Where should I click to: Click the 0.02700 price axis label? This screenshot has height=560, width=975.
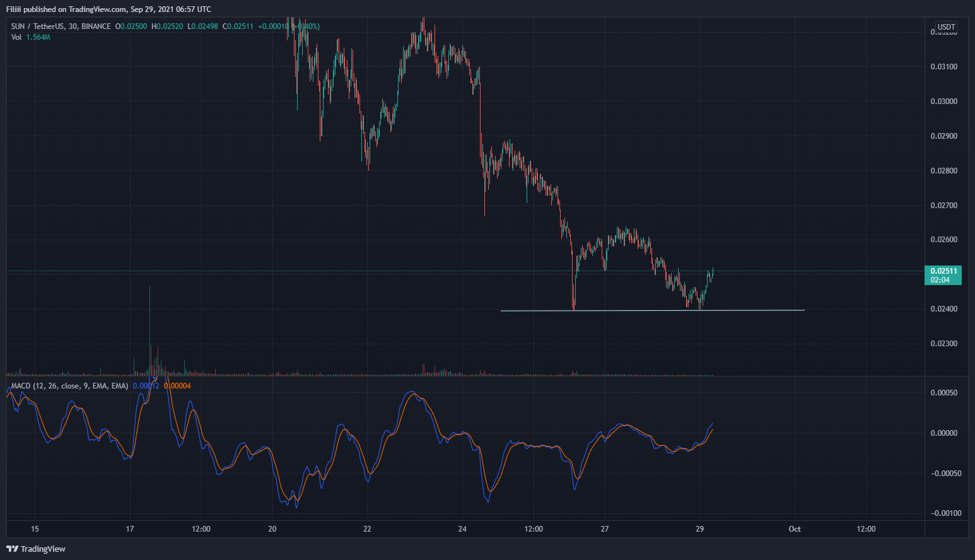(943, 206)
